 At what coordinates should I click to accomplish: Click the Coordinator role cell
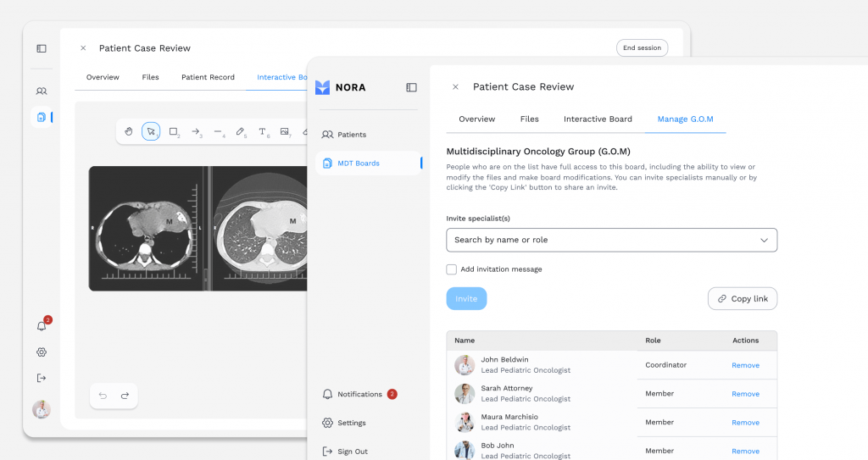click(x=666, y=365)
